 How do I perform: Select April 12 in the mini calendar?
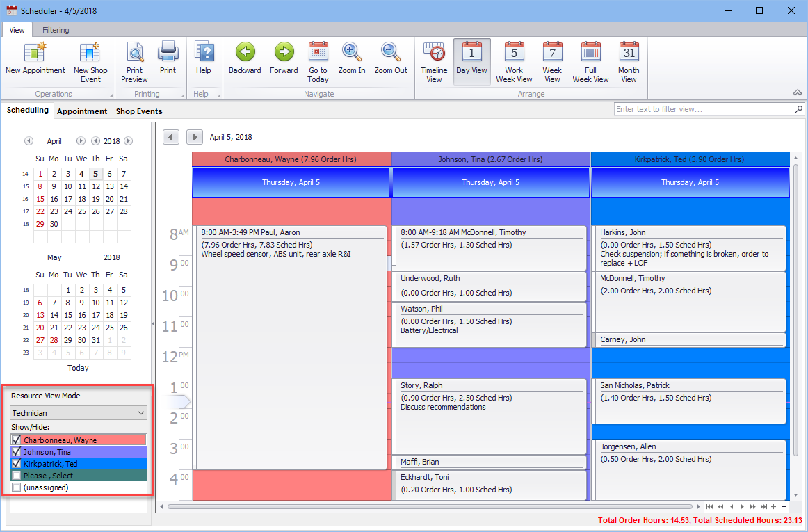click(95, 186)
